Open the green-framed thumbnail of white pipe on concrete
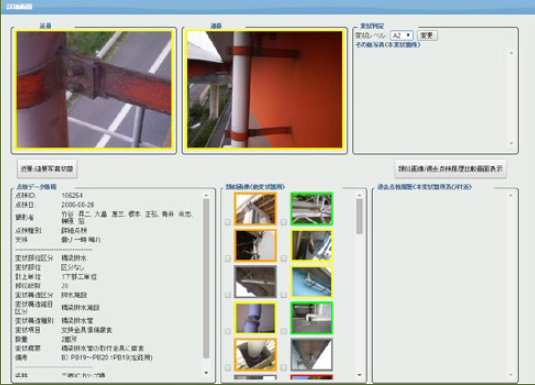Image resolution: width=535 pixels, height=385 pixels. 312,318
